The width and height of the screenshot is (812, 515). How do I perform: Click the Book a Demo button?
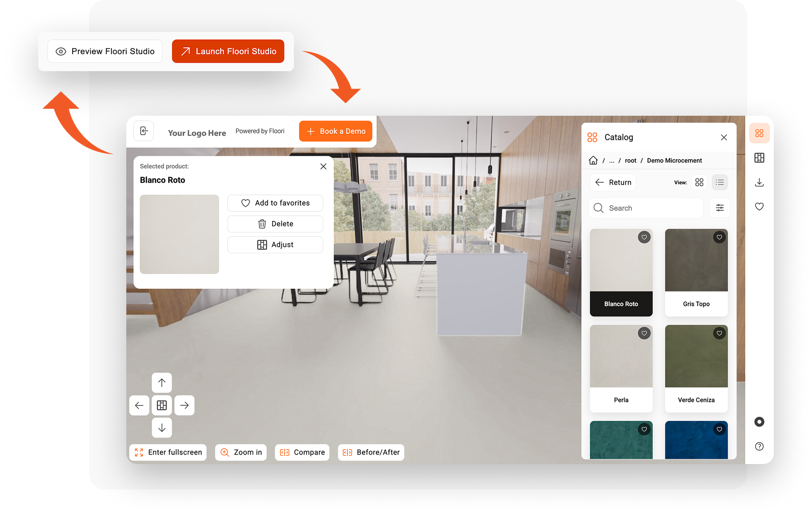tap(335, 131)
